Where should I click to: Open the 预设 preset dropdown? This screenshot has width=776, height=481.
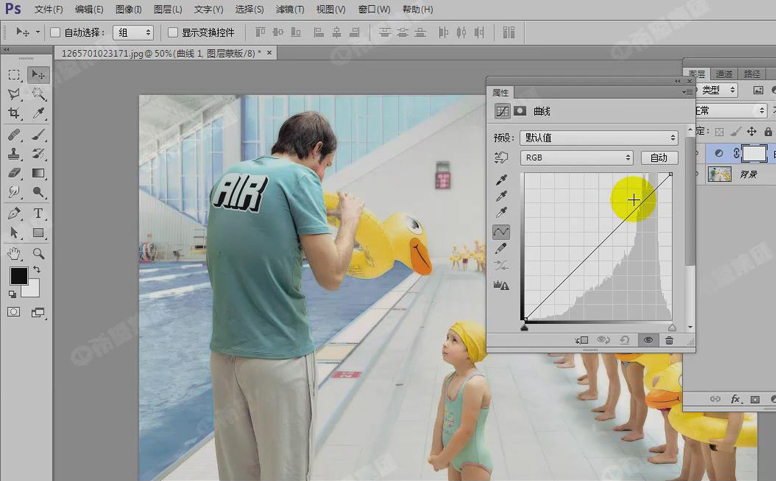click(598, 138)
